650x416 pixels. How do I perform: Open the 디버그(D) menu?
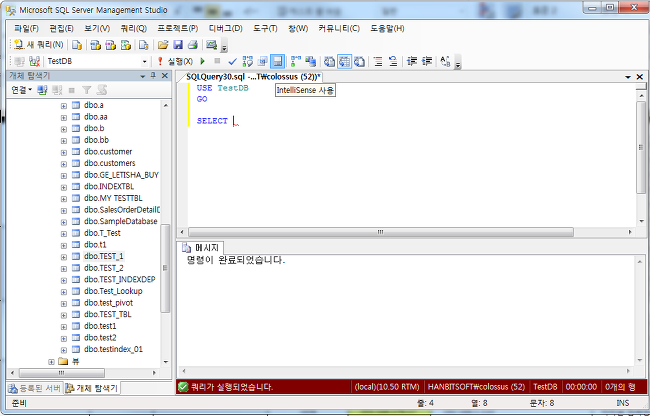click(226, 29)
